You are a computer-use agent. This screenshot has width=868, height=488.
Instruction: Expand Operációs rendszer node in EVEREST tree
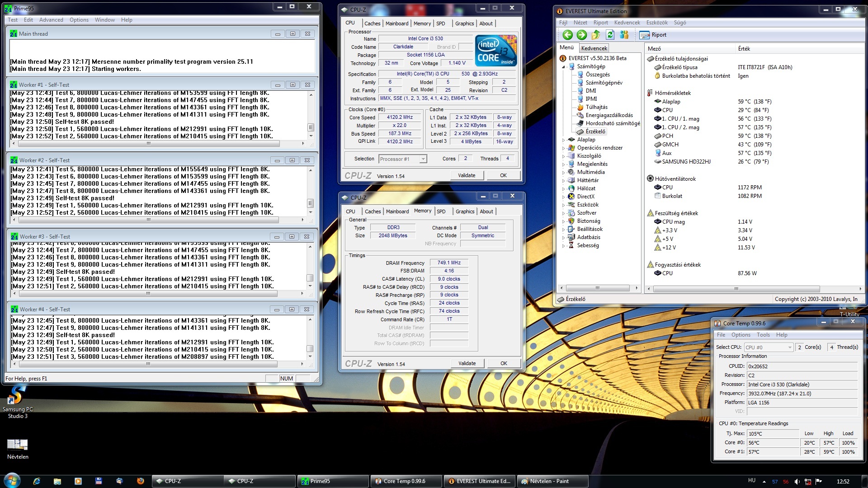[x=564, y=148]
